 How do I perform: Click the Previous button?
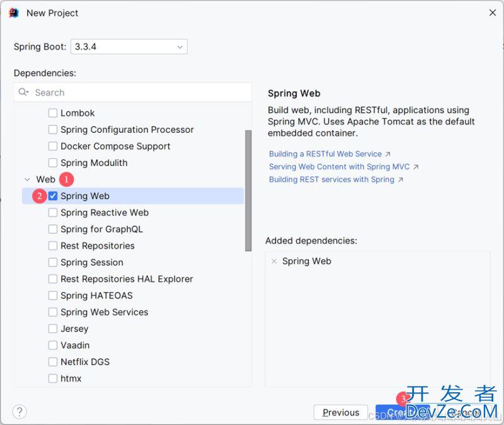click(x=341, y=412)
